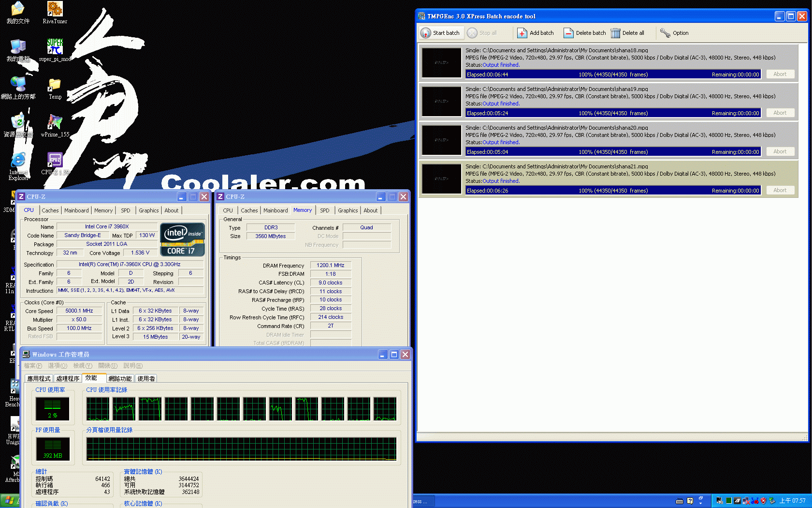The height and width of the screenshot is (508, 812).
Task: Switch to Mainboard tab in left CPU-Z
Action: click(76, 210)
